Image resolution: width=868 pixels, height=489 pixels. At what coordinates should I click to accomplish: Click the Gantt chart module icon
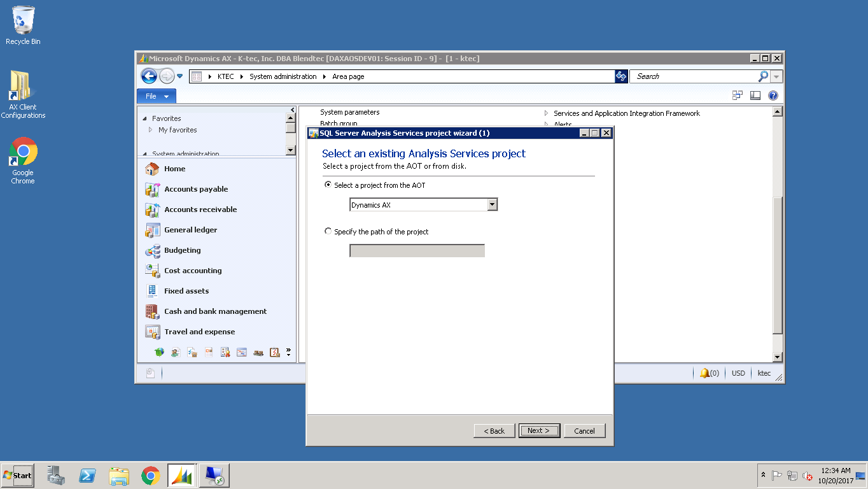pyautogui.click(x=242, y=352)
